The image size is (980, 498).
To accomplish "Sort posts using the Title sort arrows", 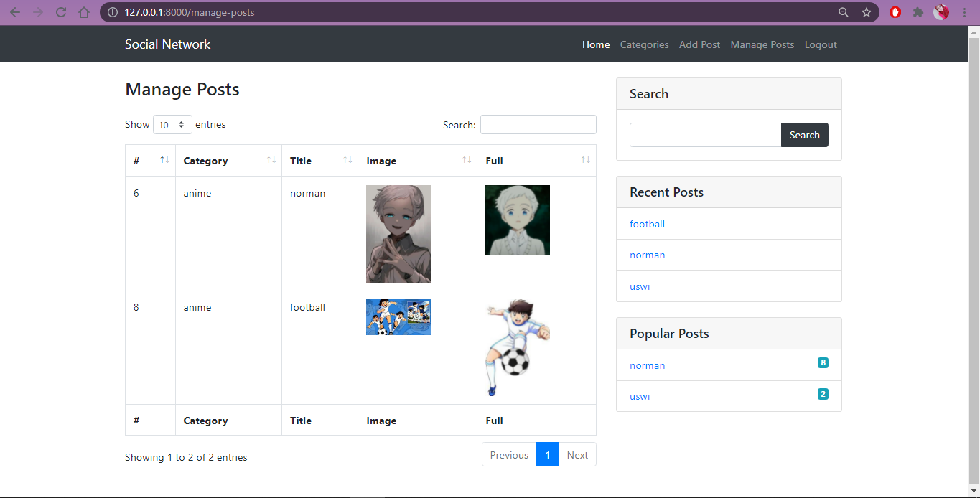I will 348,160.
